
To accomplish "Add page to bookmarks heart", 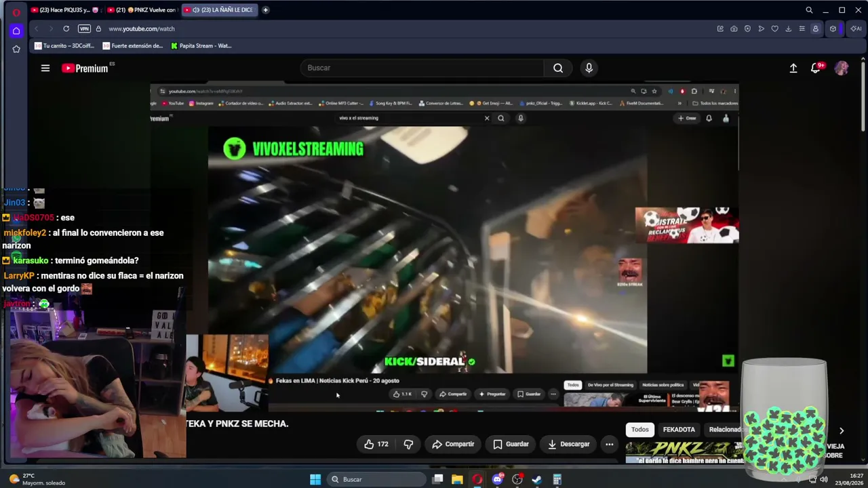I will (774, 28).
